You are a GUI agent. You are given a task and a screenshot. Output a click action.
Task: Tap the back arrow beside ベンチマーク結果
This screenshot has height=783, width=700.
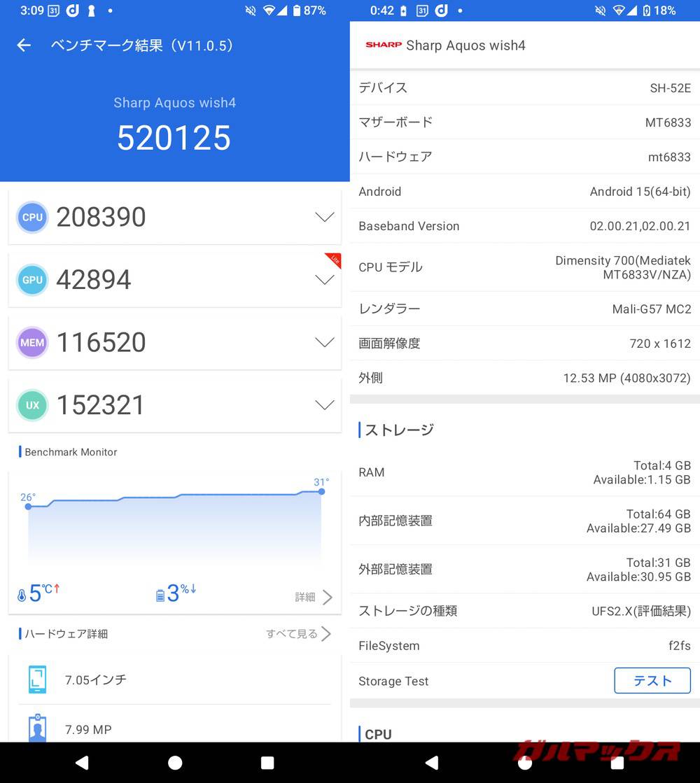23,45
